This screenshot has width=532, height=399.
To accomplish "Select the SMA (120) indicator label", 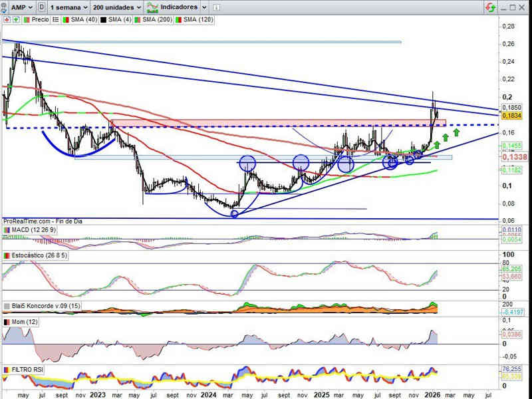I will [x=198, y=20].
